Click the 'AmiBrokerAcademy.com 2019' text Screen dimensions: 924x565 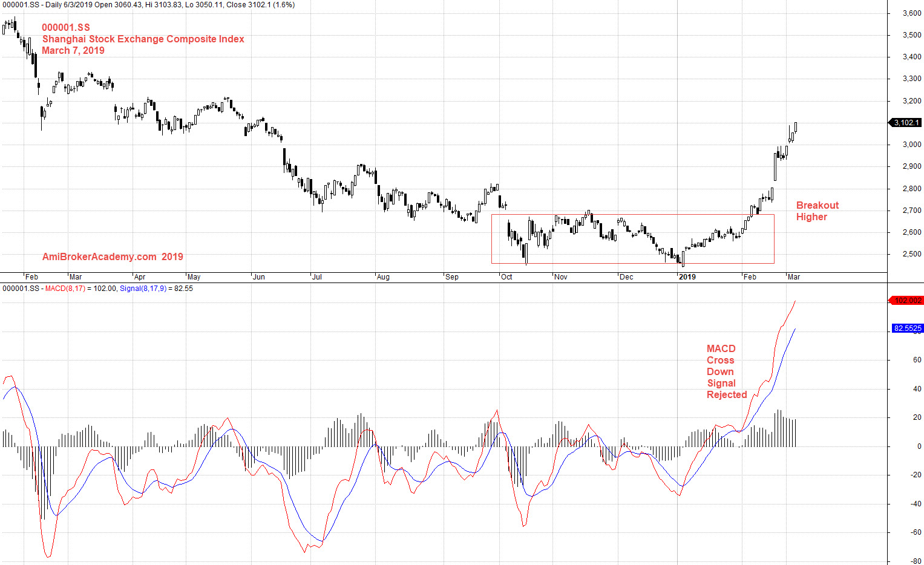113,256
